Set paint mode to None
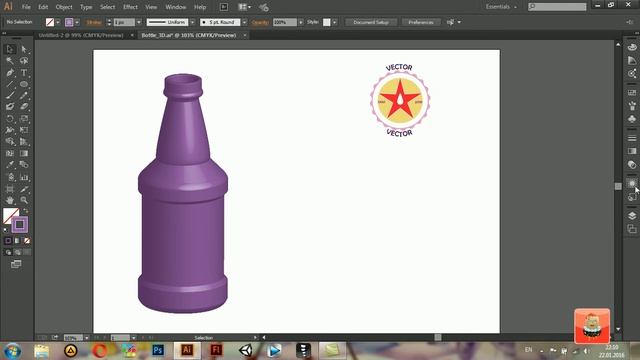Image resolution: width=640 pixels, height=360 pixels. pos(27,241)
